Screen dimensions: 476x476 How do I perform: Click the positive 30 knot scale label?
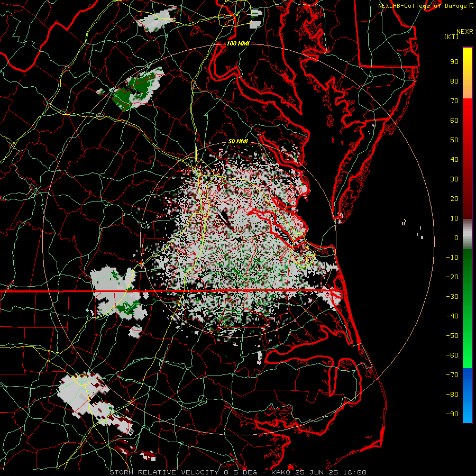[x=454, y=179]
